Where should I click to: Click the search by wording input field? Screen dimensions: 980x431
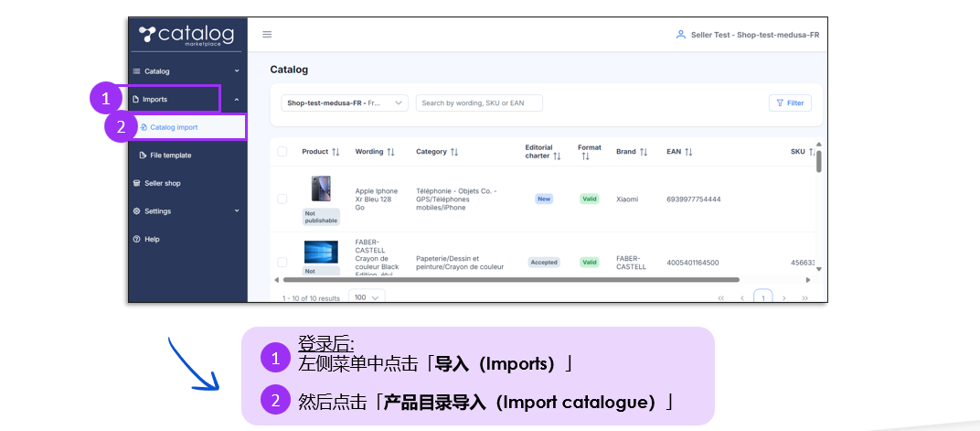[x=479, y=103]
